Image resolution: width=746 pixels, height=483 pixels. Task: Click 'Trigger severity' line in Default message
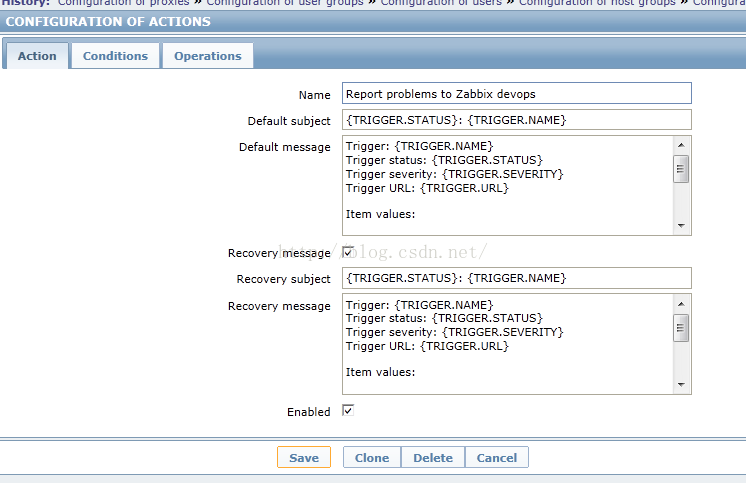454,174
